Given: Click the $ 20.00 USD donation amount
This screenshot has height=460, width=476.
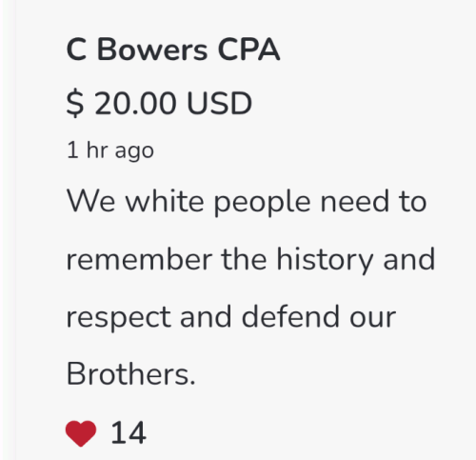Looking at the screenshot, I should point(159,103).
